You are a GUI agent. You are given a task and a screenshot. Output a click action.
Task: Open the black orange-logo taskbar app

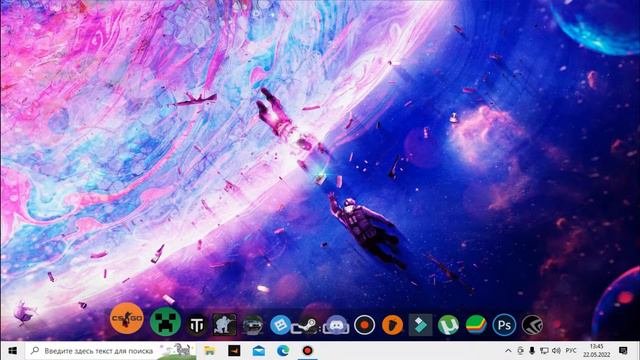coord(234,351)
